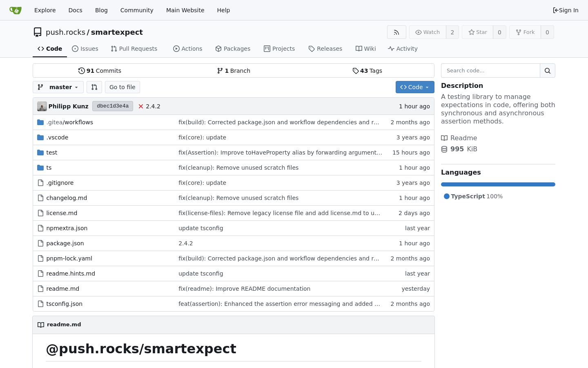Click the Search code input field
The height and width of the screenshot is (368, 588).
pyautogui.click(x=490, y=71)
